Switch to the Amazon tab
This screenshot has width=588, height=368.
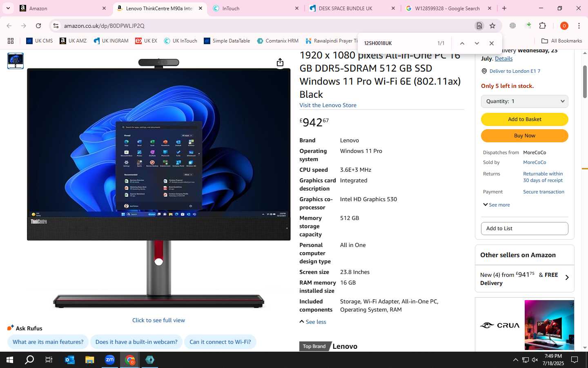click(x=63, y=8)
